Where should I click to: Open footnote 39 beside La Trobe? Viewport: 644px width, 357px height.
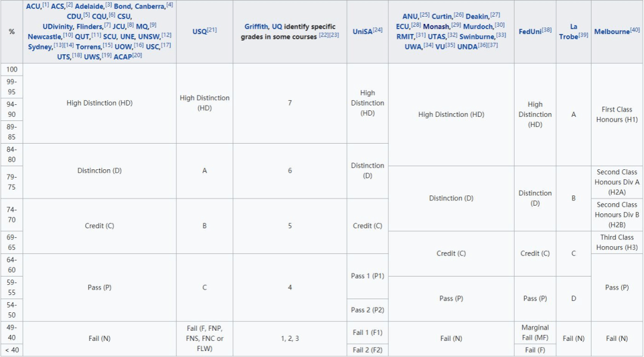pos(584,35)
